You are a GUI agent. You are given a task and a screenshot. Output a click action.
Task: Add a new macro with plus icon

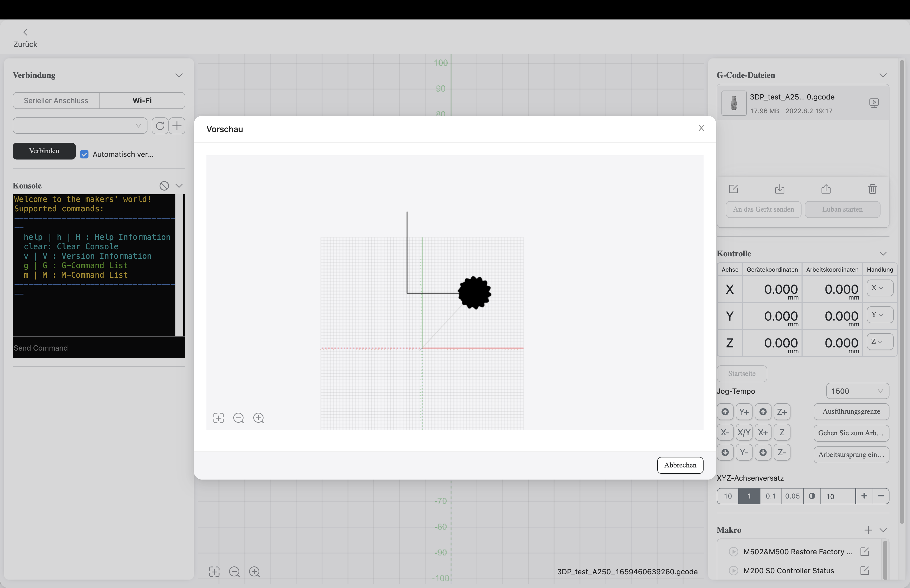coord(868,530)
